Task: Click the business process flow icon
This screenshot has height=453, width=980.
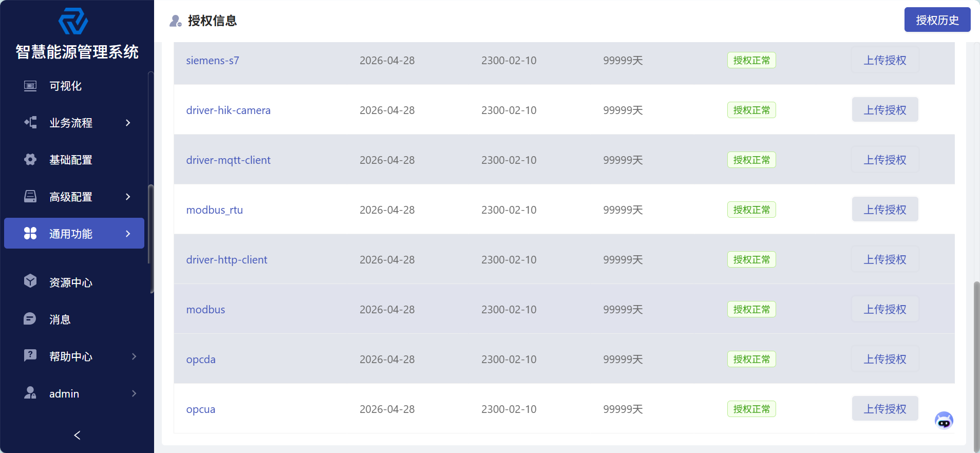Action: tap(30, 123)
